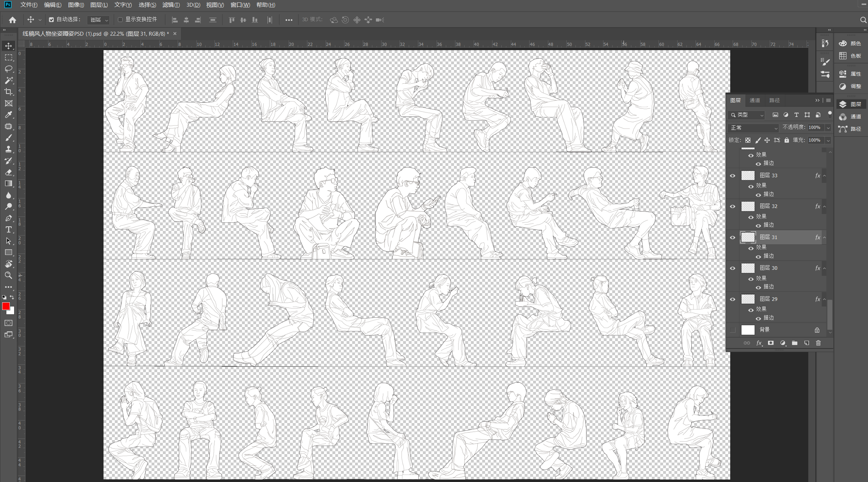
Task: Delete layer with trash icon
Action: tap(818, 343)
